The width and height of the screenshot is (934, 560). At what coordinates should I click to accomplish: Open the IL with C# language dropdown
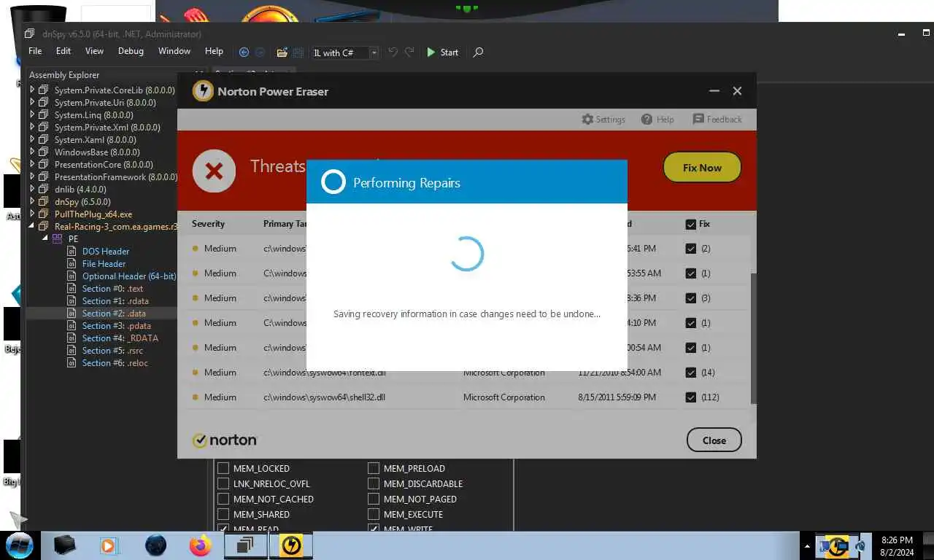[x=345, y=52]
